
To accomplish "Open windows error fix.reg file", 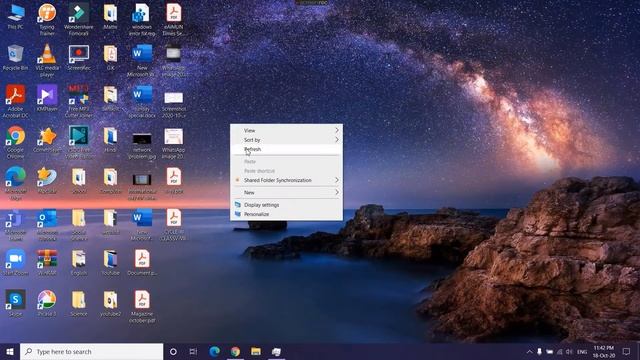I will 142,20.
